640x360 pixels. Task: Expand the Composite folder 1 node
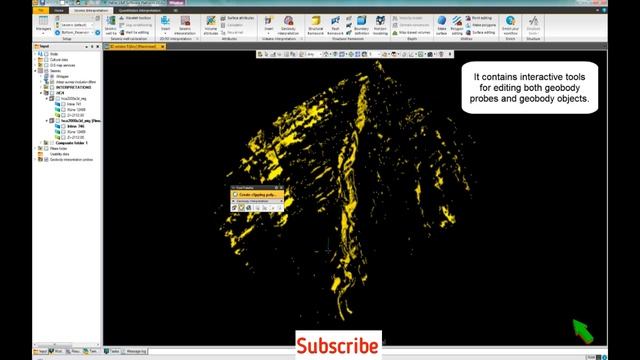(41, 143)
